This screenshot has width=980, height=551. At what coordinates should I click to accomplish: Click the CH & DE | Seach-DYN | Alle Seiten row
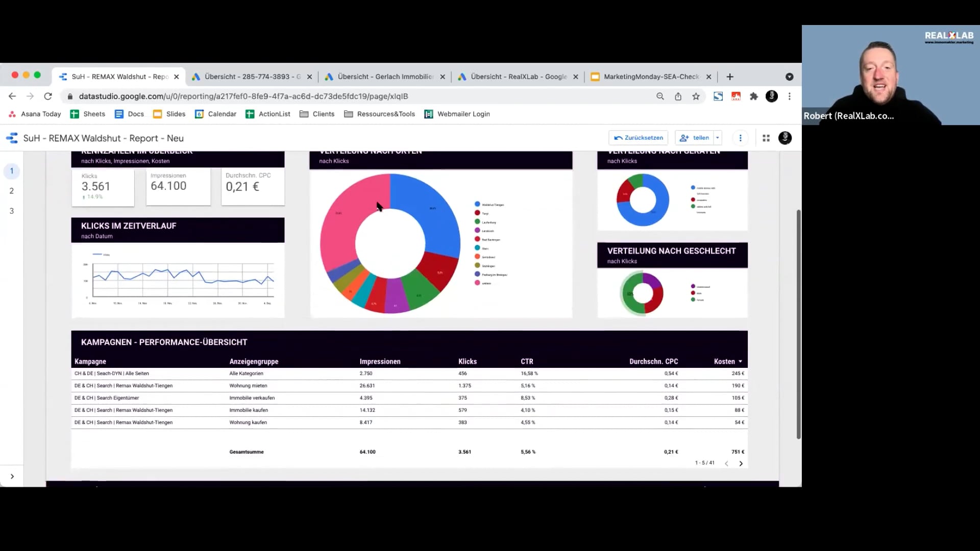pos(409,373)
